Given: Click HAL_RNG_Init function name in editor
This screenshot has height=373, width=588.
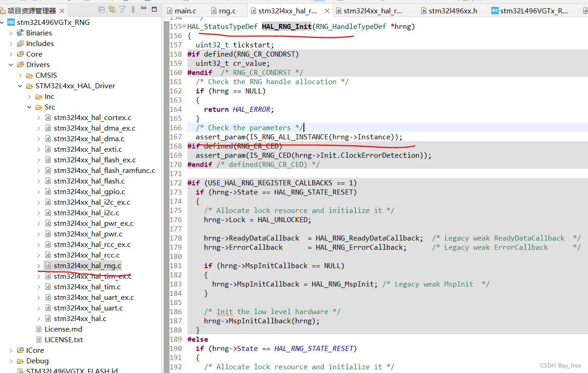Looking at the screenshot, I should 287,27.
